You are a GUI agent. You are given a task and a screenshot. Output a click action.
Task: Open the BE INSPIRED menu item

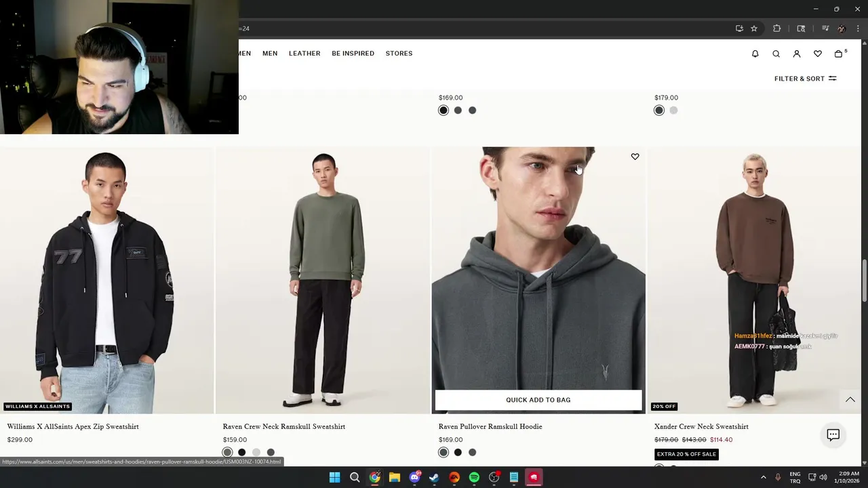[x=353, y=54]
